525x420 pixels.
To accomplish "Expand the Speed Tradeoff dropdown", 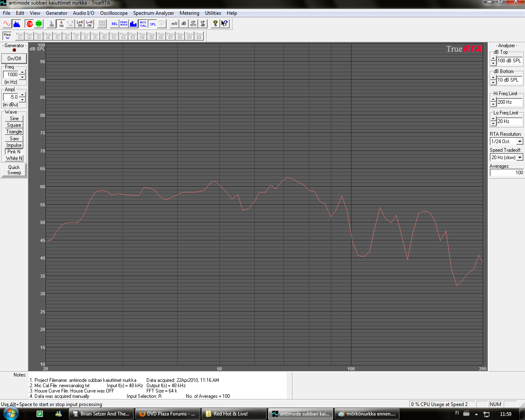I will [520, 157].
